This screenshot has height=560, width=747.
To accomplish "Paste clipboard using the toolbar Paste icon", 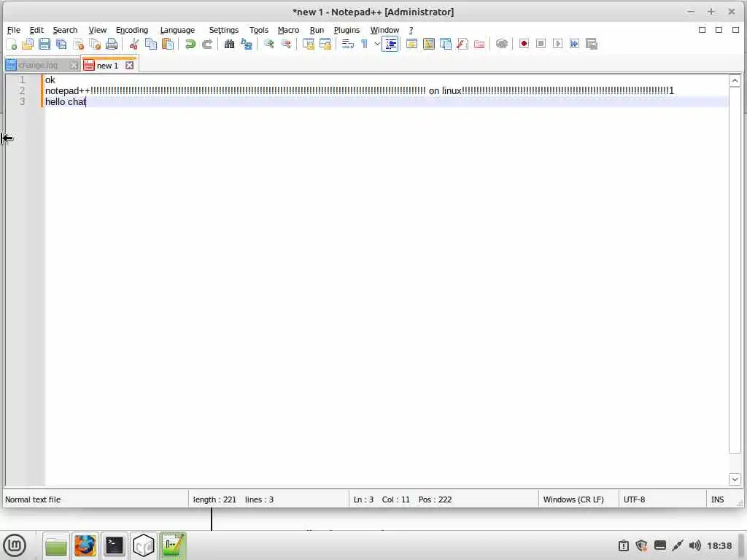I will (x=168, y=44).
